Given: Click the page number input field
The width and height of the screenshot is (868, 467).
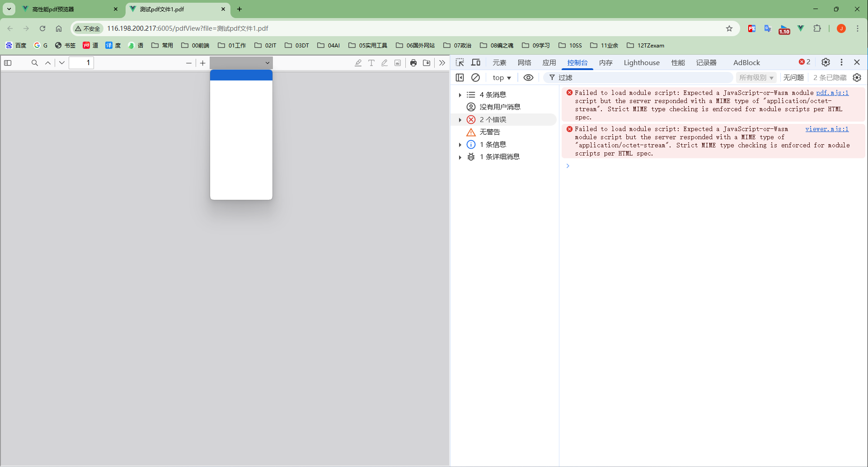Looking at the screenshot, I should pos(81,63).
